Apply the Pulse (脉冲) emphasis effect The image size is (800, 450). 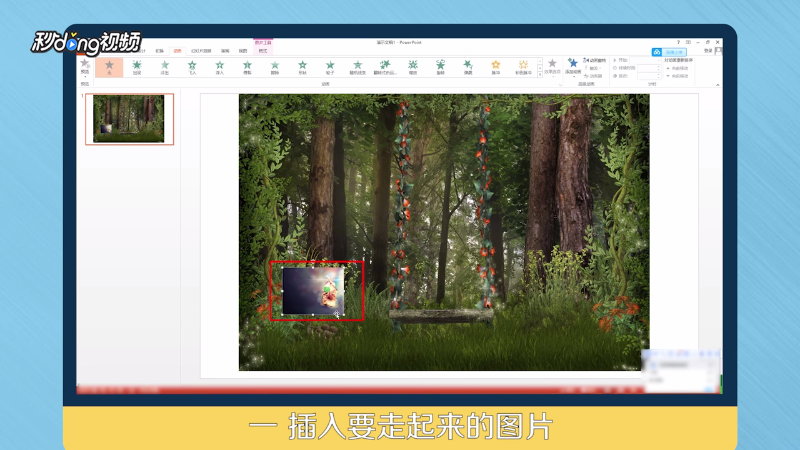[x=495, y=67]
